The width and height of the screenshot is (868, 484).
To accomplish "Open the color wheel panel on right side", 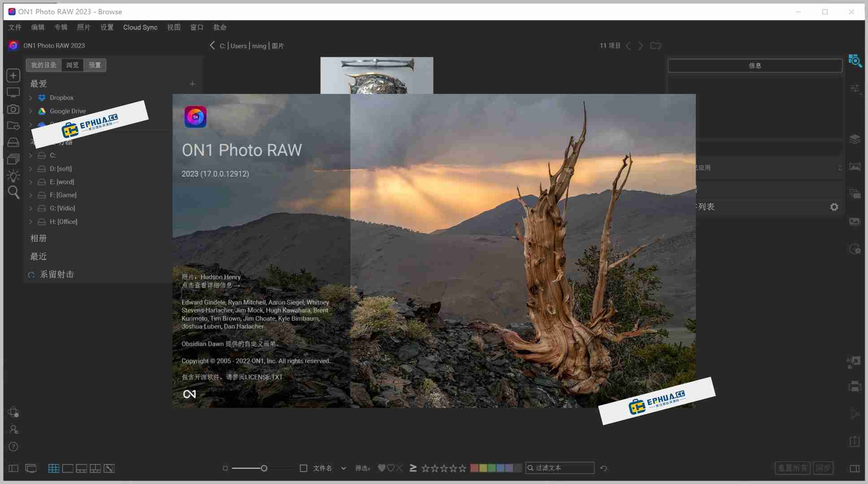I will coord(855,249).
